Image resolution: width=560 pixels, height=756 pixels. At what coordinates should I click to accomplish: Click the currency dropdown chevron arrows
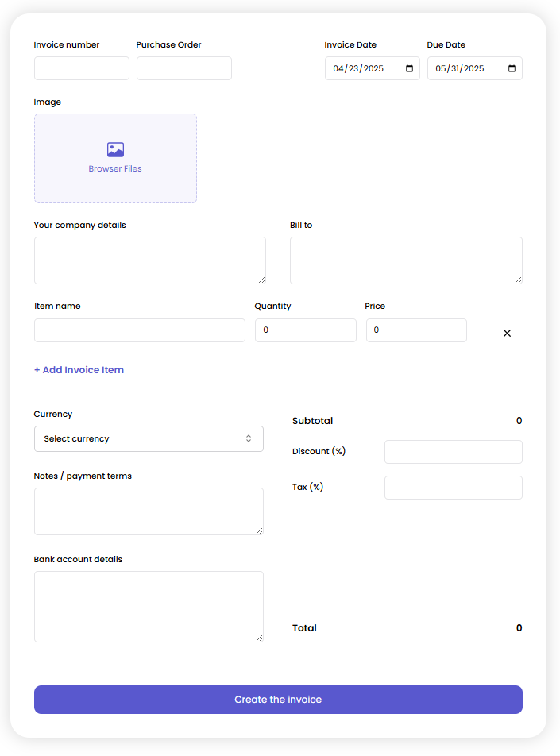[x=249, y=439]
